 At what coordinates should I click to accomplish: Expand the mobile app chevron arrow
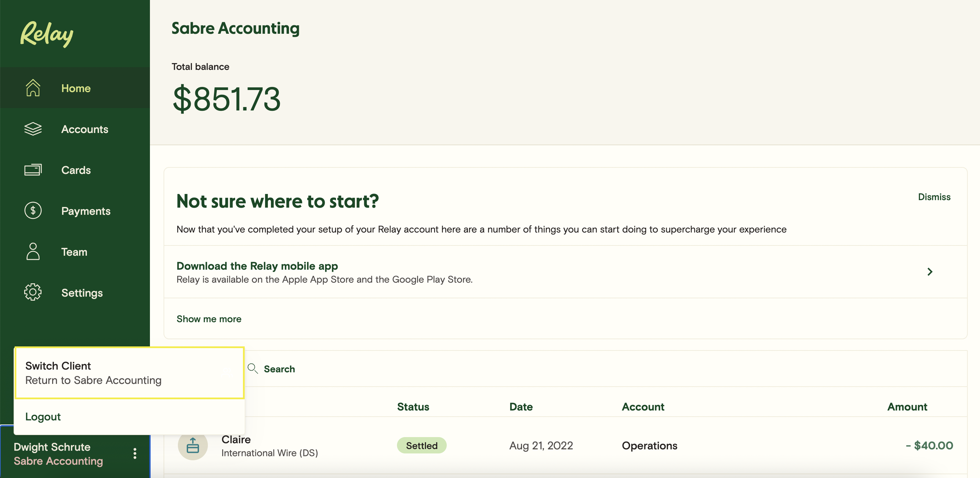point(930,272)
